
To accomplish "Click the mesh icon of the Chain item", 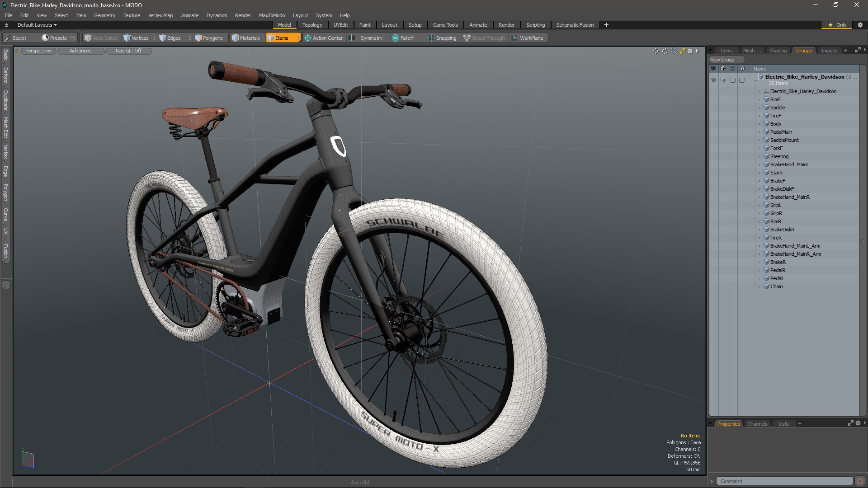I will (x=766, y=286).
